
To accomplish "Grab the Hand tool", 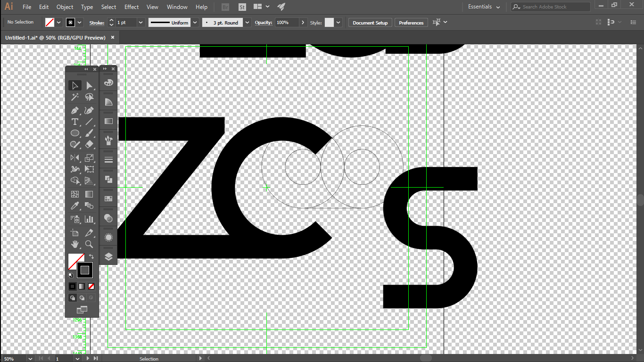I will tap(74, 244).
